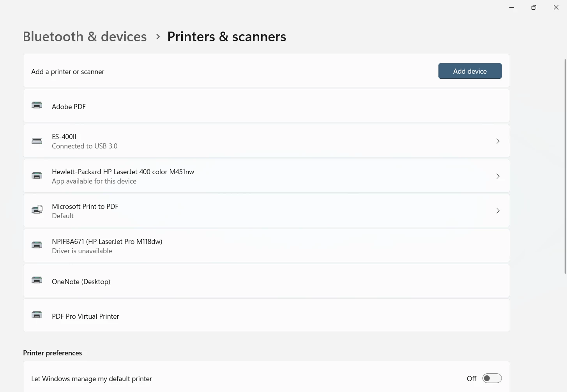This screenshot has width=567, height=392.
Task: Click the Printer preferences heading
Action: pyautogui.click(x=53, y=353)
